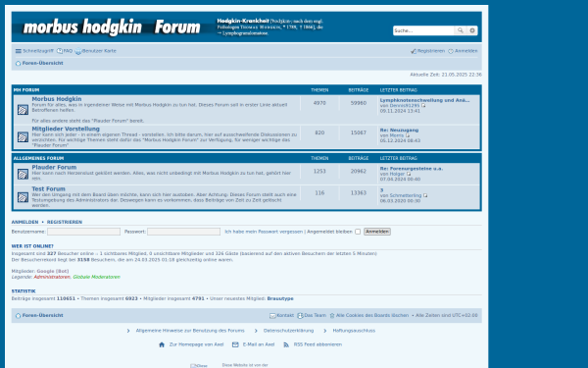Open Administratoren legend link
The image size is (588, 368).
click(x=52, y=277)
